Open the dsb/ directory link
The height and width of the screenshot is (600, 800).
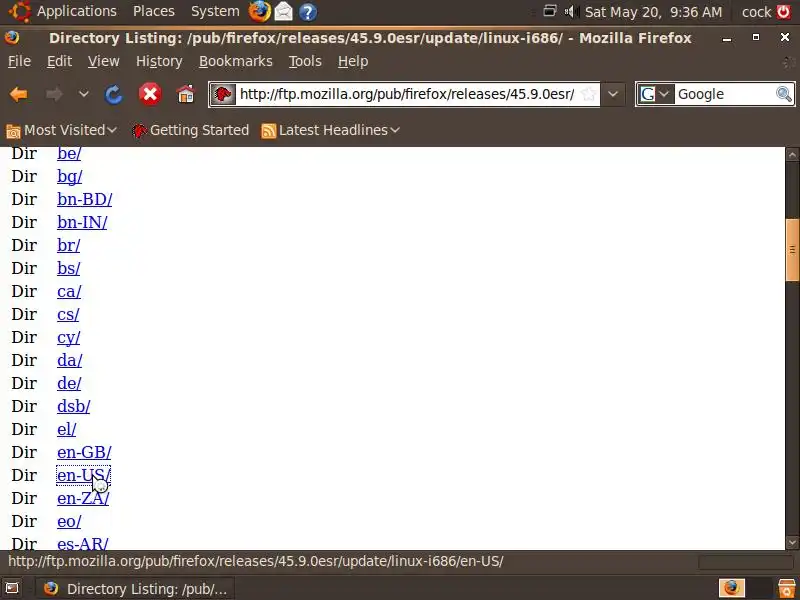pos(73,407)
